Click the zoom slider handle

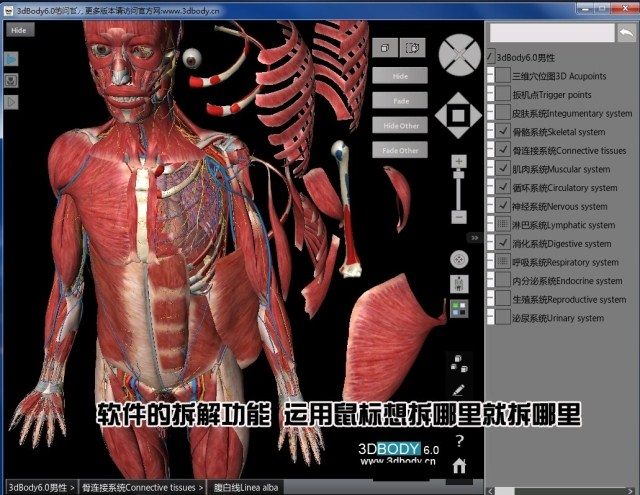(x=459, y=175)
